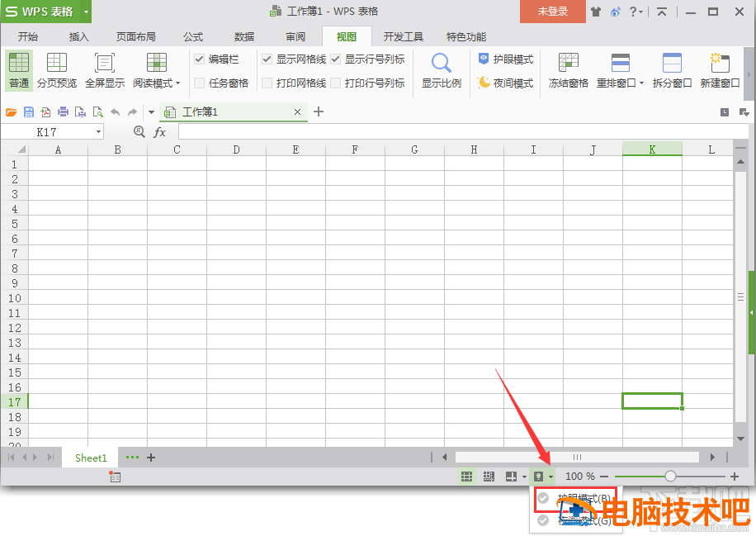The width and height of the screenshot is (756, 536).
Task: Open the 审阅 tab
Action: click(x=295, y=36)
